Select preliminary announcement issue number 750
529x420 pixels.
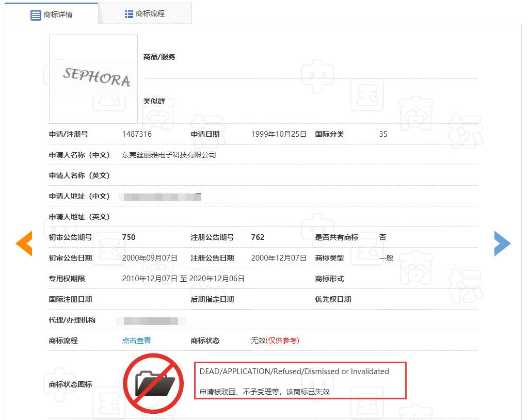[x=129, y=237]
